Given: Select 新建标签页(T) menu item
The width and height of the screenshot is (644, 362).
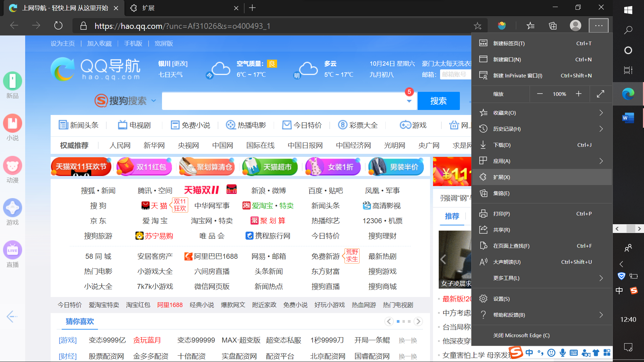Looking at the screenshot, I should pos(542,43).
